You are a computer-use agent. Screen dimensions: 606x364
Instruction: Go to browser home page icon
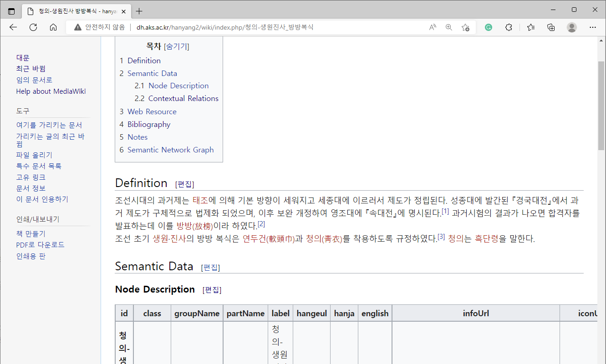[53, 27]
